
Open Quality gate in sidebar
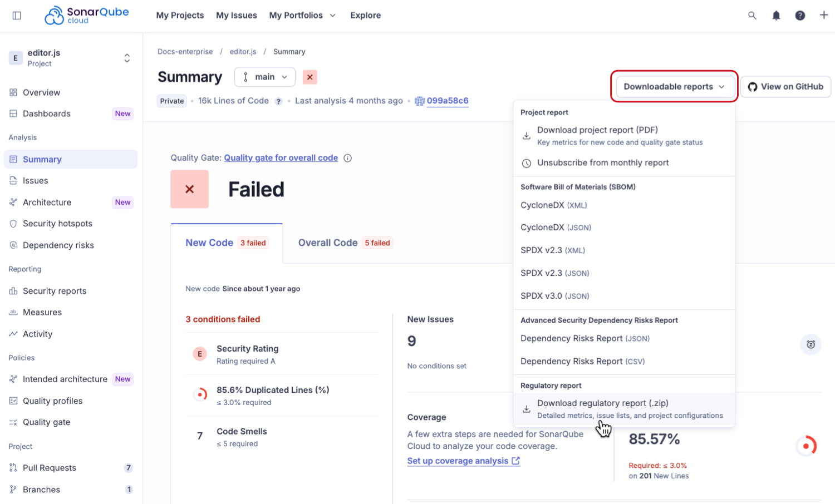(x=71, y=422)
